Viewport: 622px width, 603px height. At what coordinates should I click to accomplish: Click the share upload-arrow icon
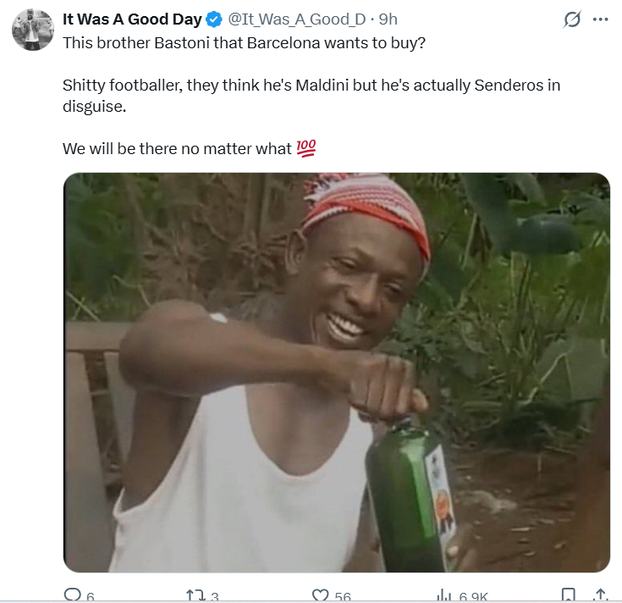(600, 595)
